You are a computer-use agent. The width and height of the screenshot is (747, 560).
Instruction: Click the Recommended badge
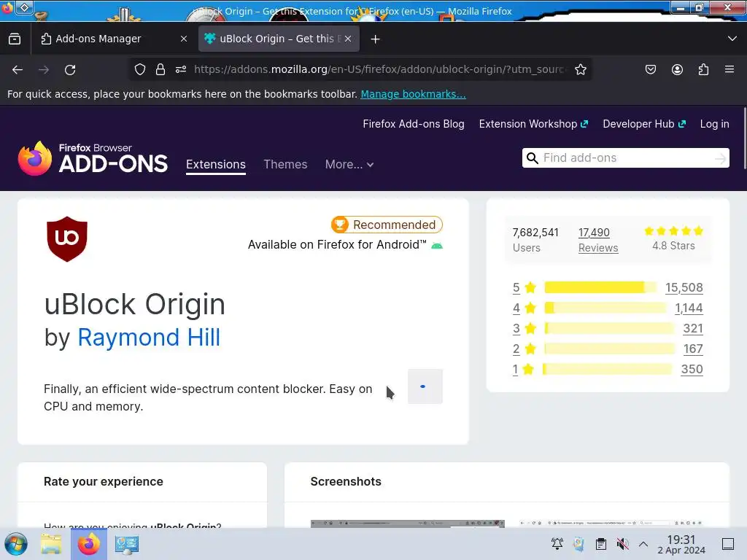pos(387,225)
